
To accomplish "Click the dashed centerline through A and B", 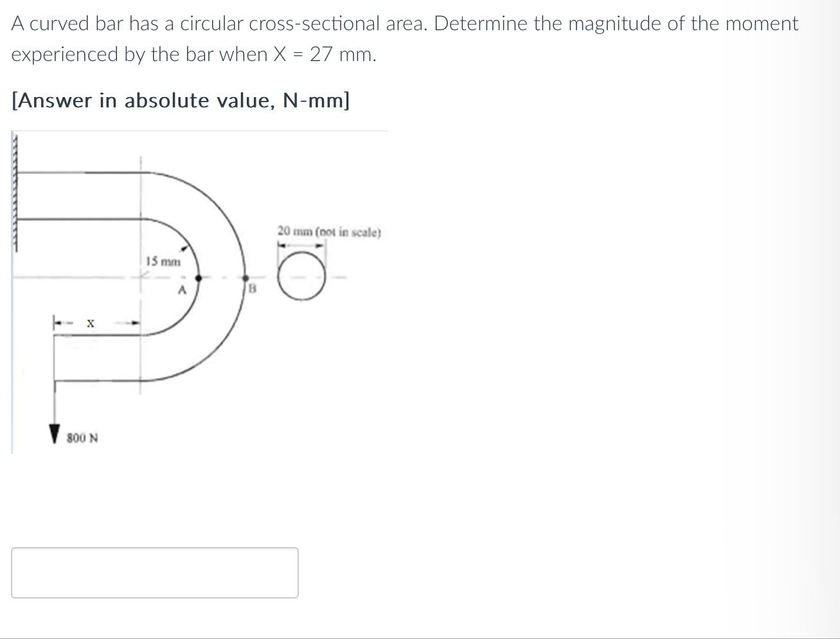I will pos(222,278).
